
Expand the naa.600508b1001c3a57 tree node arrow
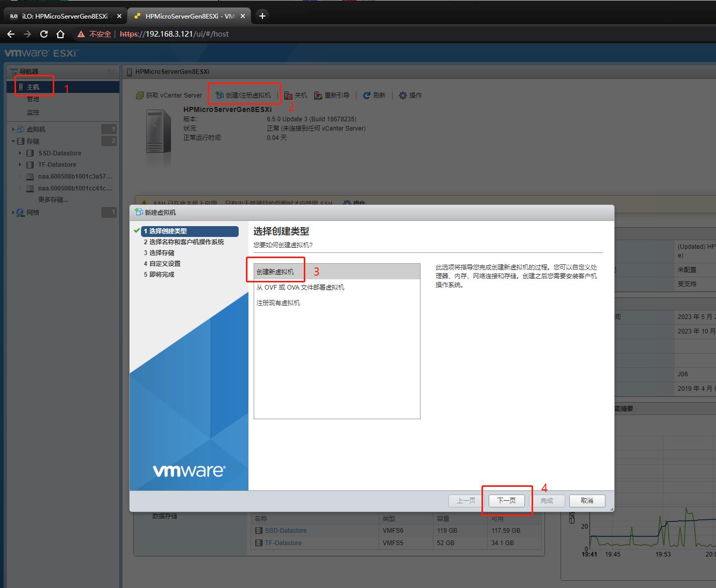20,177
